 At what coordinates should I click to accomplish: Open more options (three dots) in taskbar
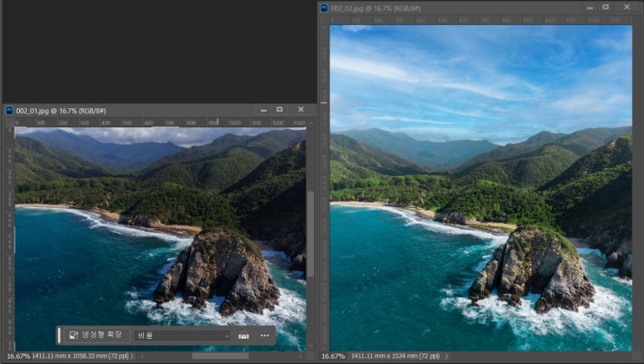(265, 335)
